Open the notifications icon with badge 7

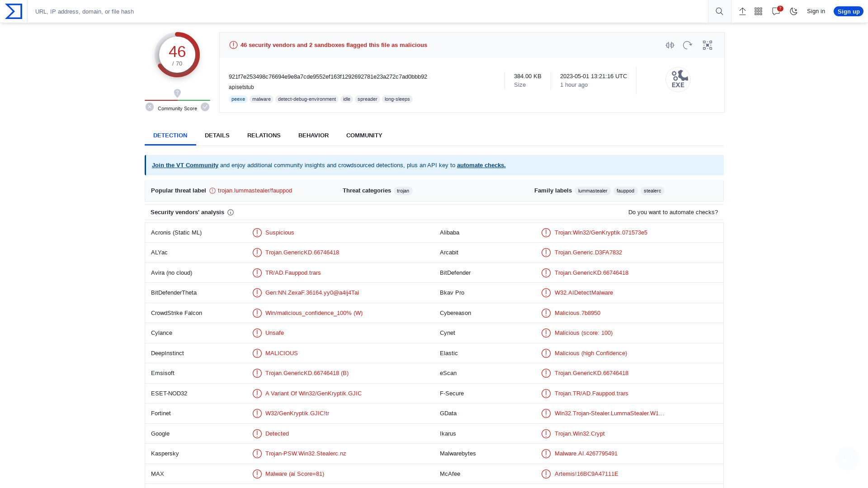coord(777,11)
